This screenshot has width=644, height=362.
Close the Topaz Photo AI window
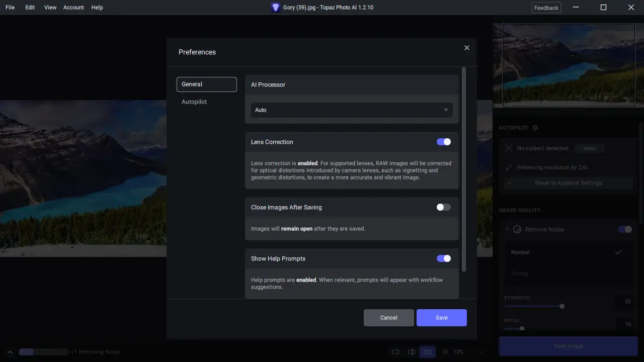coord(631,8)
